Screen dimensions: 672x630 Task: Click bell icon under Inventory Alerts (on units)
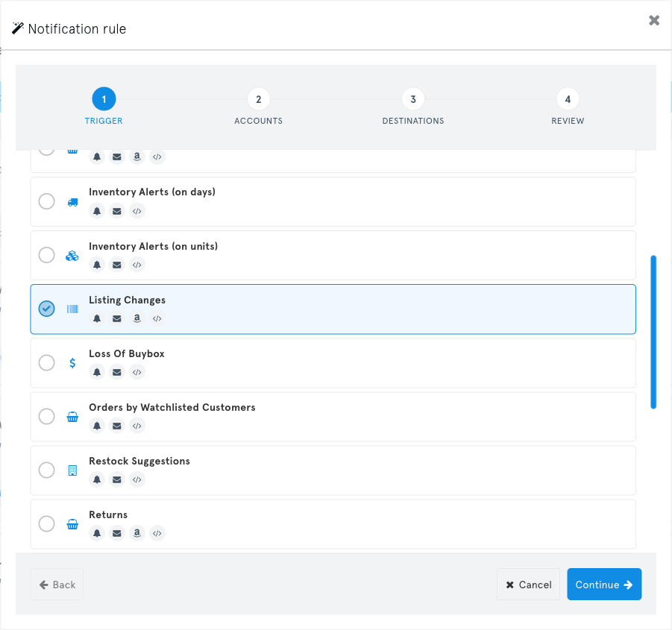(97, 265)
